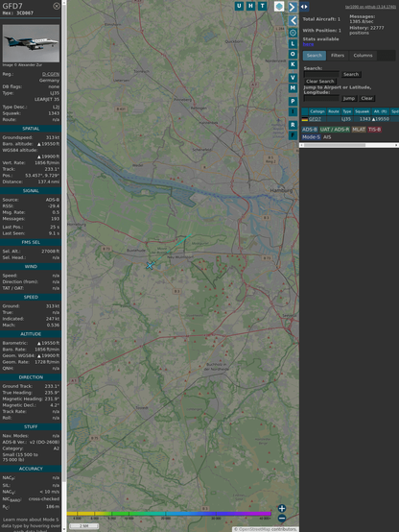Open the Learjet aircraft photo
The width and height of the screenshot is (399, 532).
click(31, 43)
